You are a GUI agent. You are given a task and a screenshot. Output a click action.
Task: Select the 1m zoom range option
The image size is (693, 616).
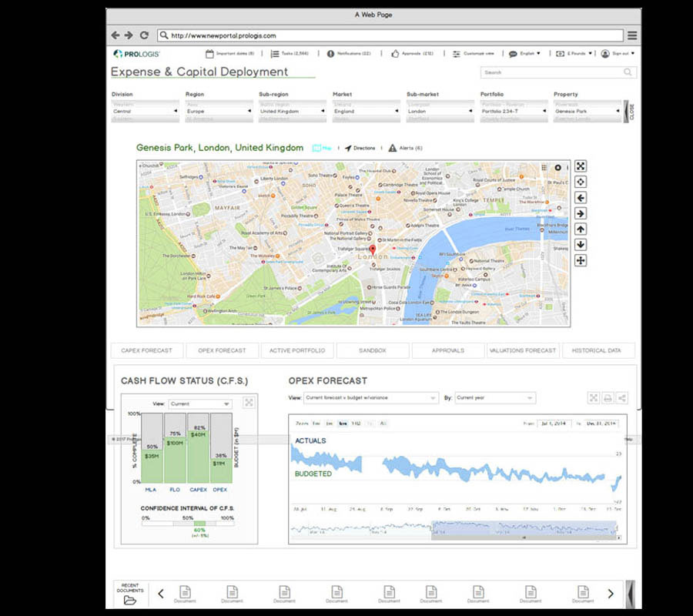[316, 423]
